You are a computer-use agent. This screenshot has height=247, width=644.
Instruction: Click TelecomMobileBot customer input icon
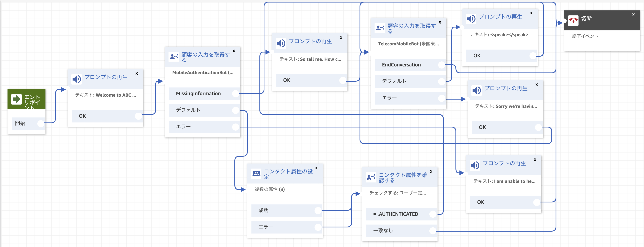[x=380, y=28]
